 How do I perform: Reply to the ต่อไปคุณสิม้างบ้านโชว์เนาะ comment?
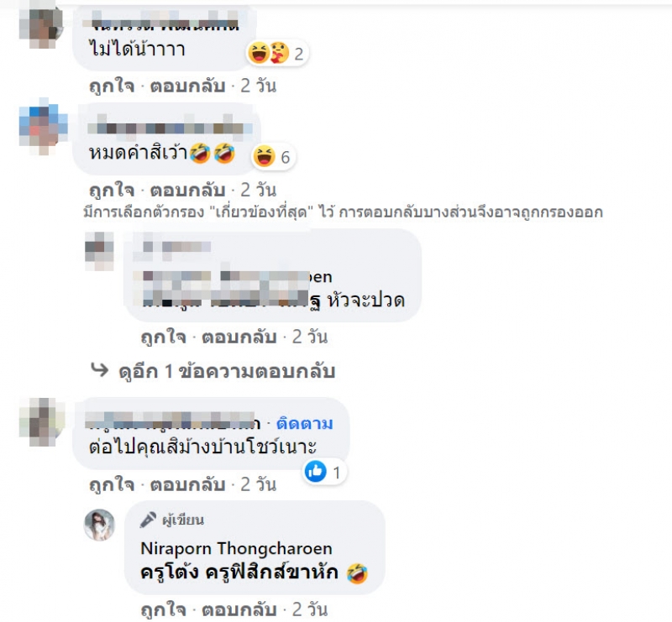[x=187, y=485]
